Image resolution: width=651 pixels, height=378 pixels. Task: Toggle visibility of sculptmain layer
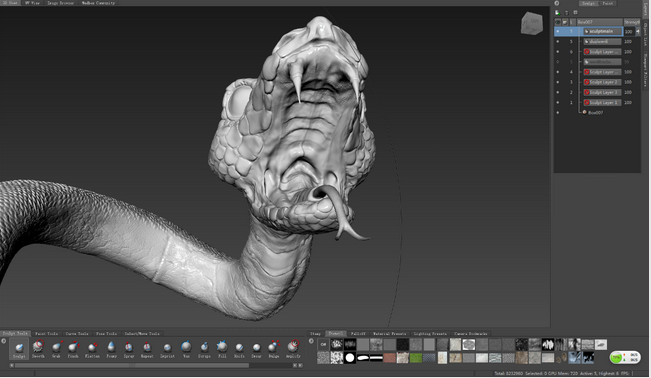coord(558,32)
